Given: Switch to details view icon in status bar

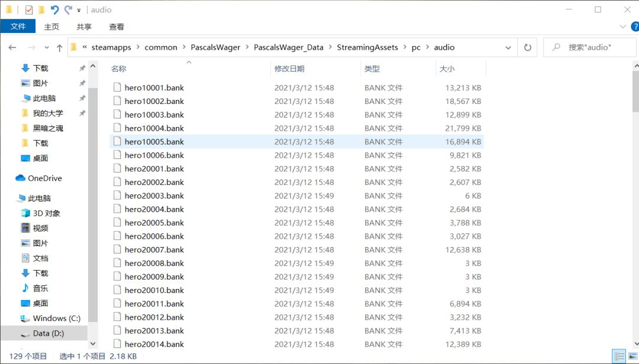Looking at the screenshot, I should [x=619, y=356].
